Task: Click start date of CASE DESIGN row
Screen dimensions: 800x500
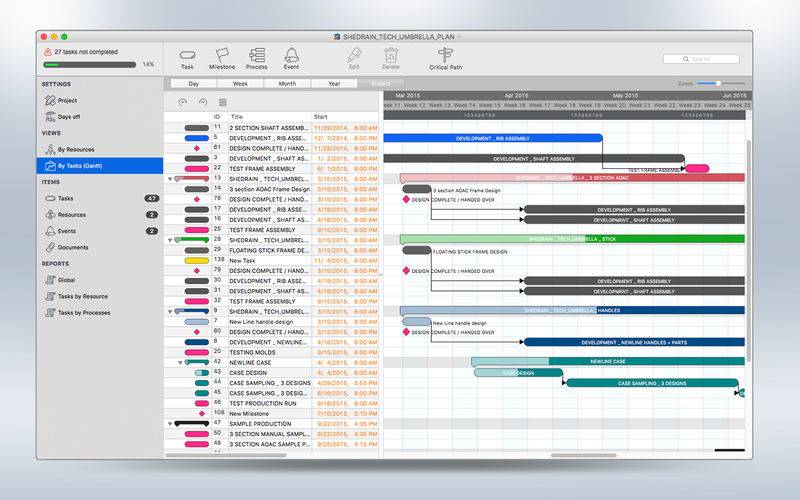Action: 345,373
